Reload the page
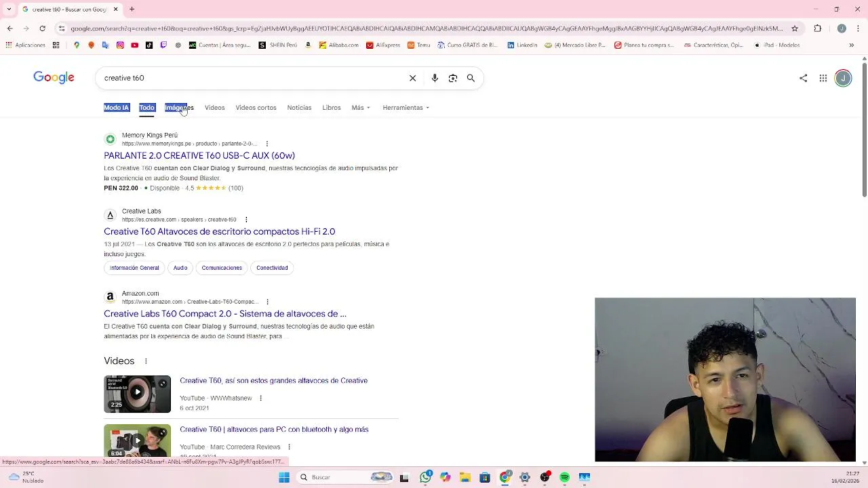 click(x=42, y=28)
